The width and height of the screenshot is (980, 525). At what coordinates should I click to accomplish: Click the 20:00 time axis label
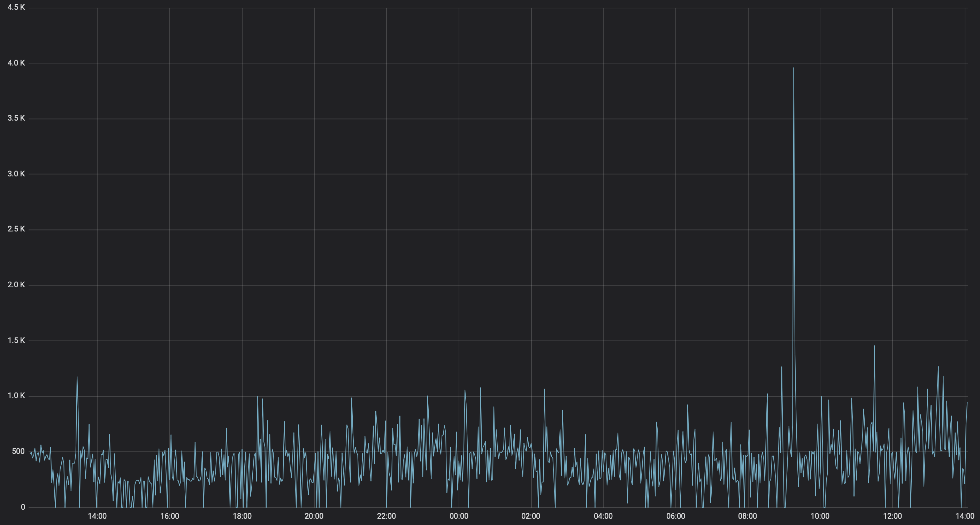[314, 516]
